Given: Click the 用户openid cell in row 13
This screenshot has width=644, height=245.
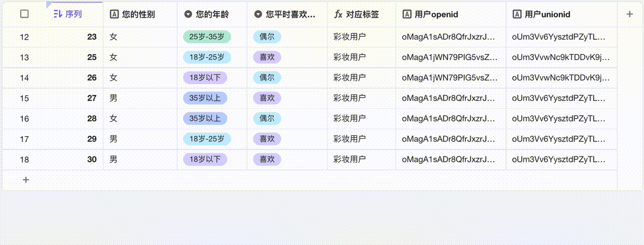Looking at the screenshot, I should [450, 57].
